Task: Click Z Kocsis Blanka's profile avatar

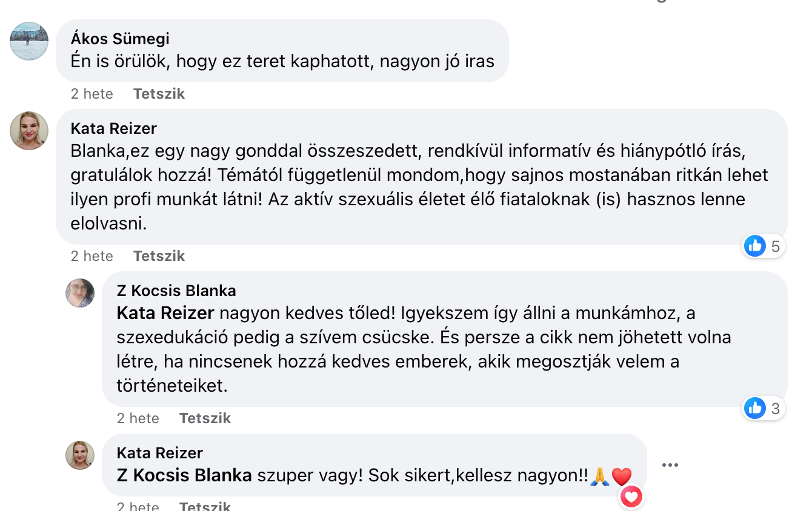Action: [x=80, y=293]
